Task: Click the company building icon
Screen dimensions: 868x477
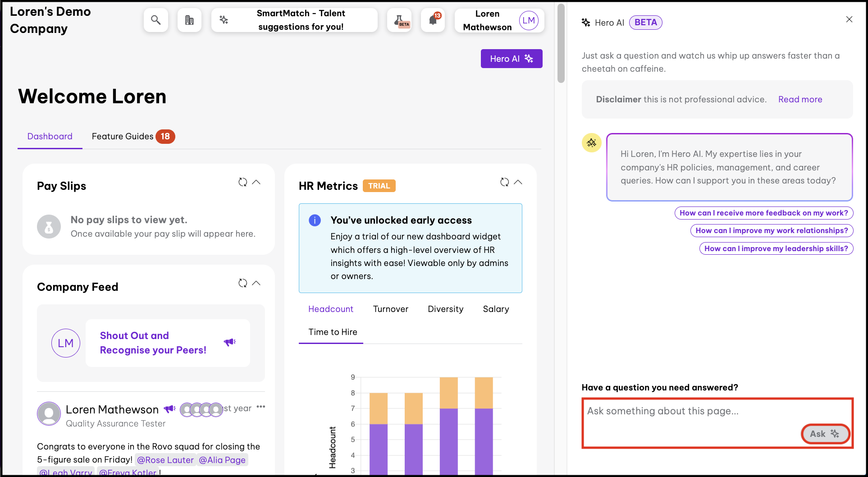Action: pyautogui.click(x=189, y=20)
